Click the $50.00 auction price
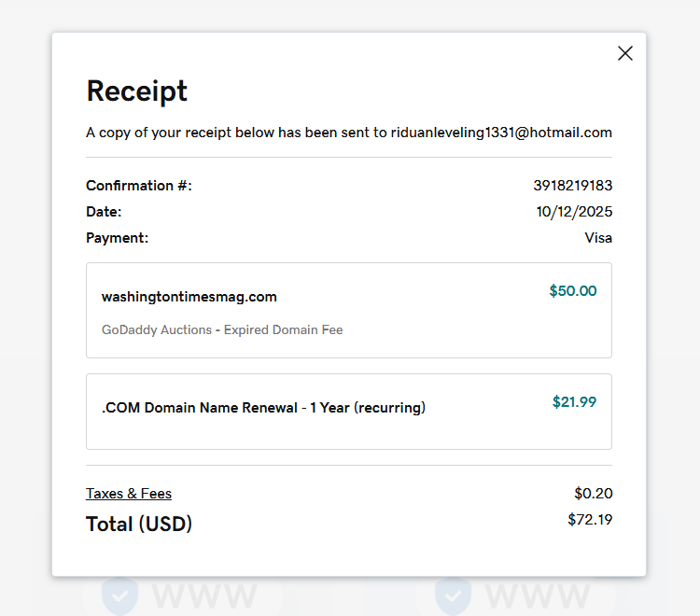The image size is (700, 616). [573, 291]
